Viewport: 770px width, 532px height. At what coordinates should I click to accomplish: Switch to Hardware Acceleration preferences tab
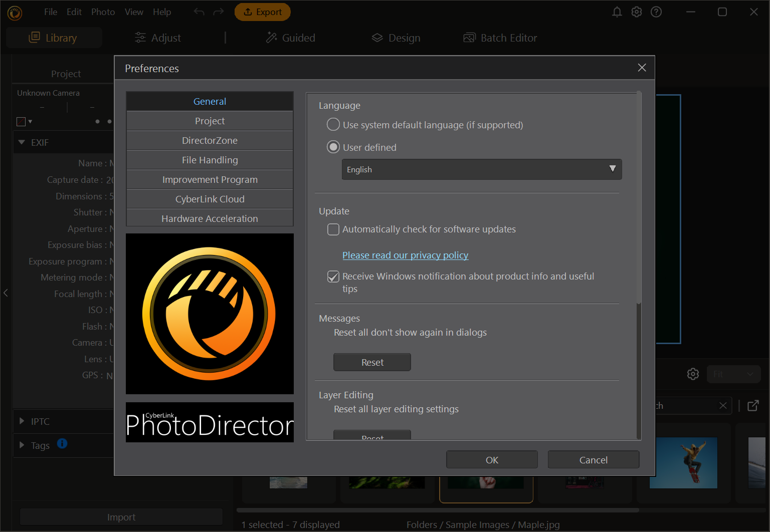click(210, 218)
